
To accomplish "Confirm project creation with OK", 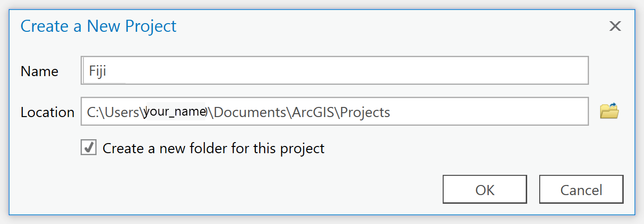I will point(484,189).
